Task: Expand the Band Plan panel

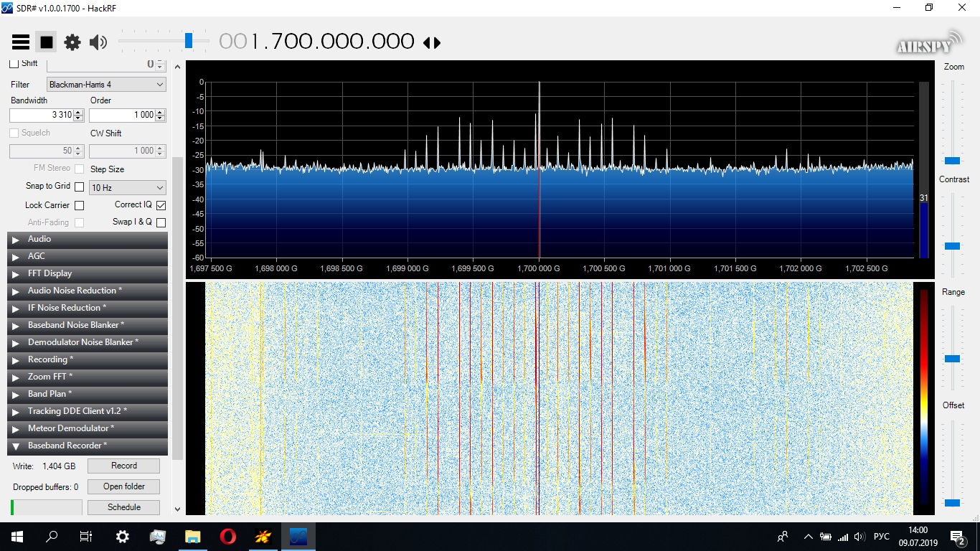Action: [x=88, y=395]
